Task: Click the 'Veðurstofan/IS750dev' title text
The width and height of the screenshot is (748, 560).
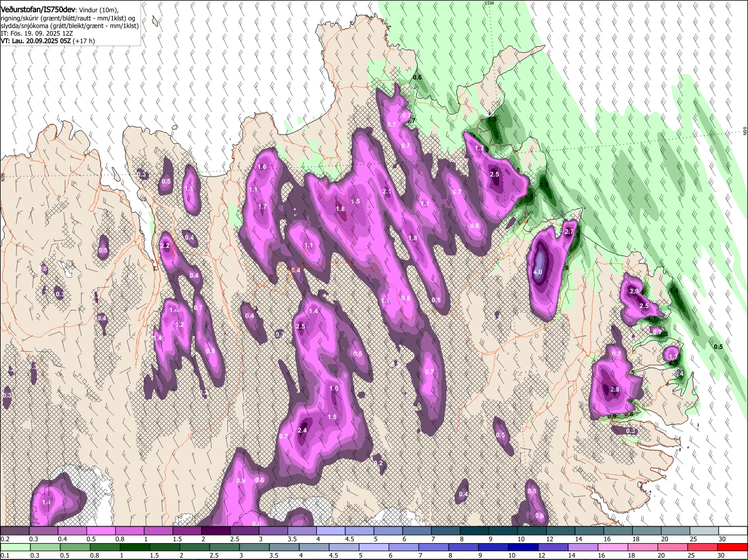Action: 38,9
